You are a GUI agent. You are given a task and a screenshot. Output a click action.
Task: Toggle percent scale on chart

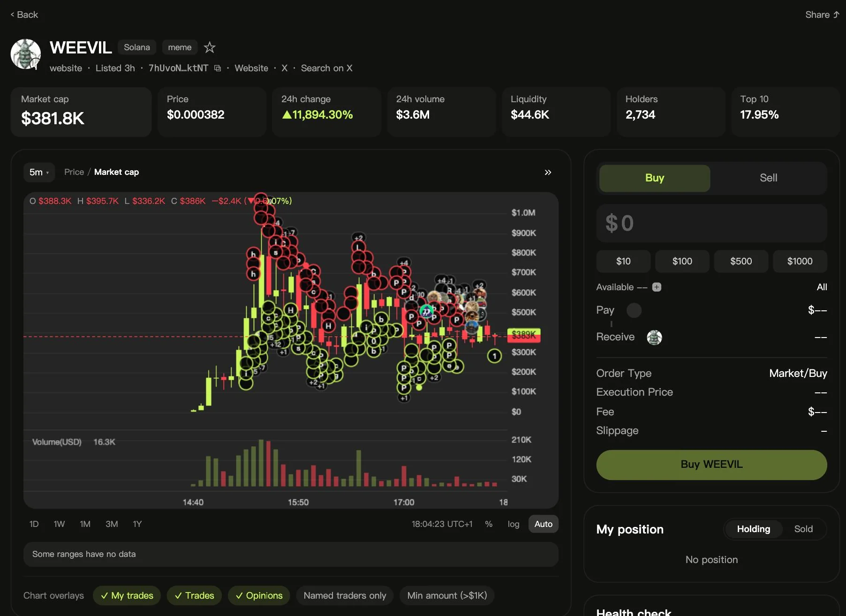click(489, 524)
